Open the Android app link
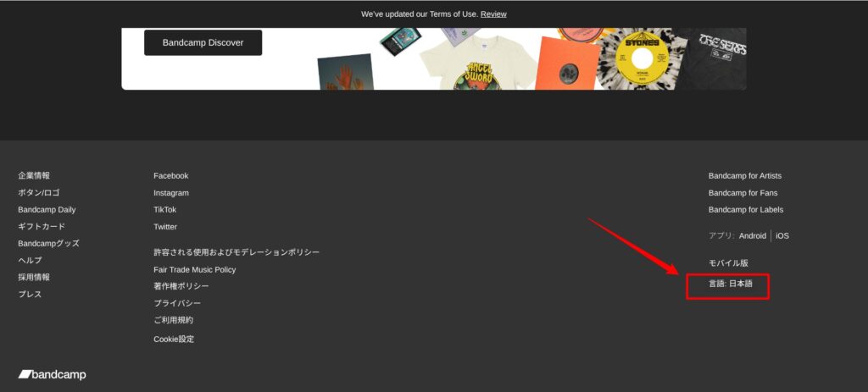 pyautogui.click(x=753, y=235)
